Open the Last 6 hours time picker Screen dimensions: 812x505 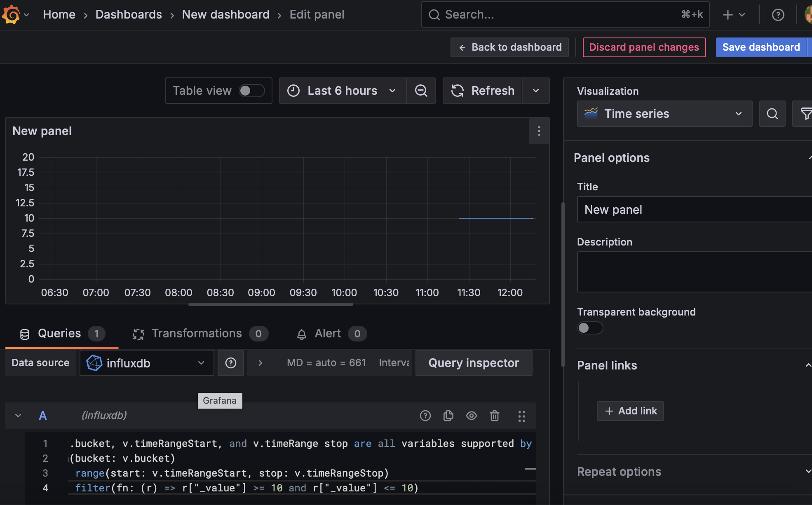coord(342,91)
